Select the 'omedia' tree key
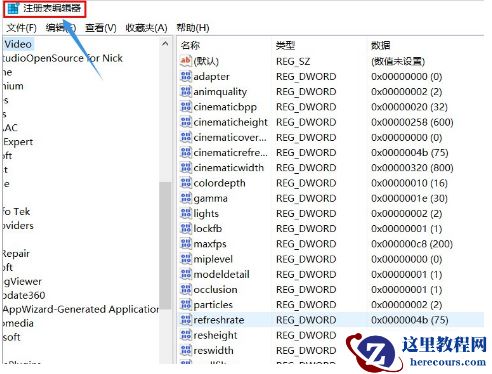 point(18,323)
